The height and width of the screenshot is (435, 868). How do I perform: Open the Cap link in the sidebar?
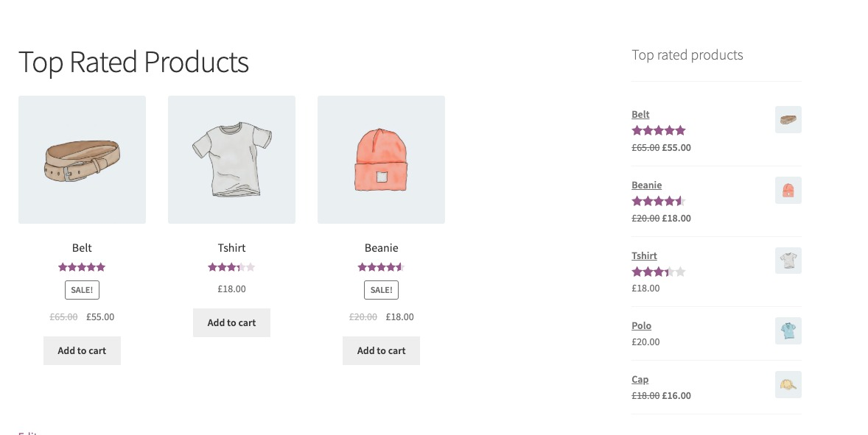click(640, 379)
